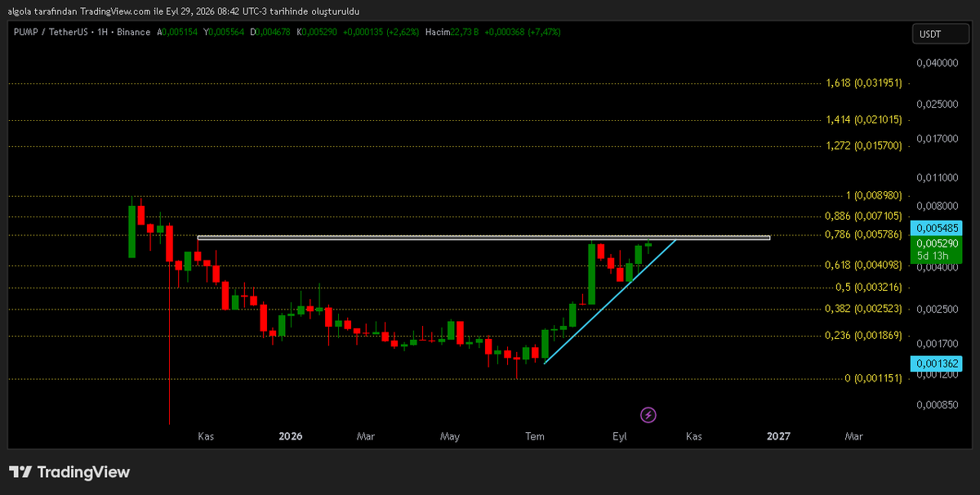Click the blue 0,005485 price tag
This screenshot has width=980, height=495.
pyautogui.click(x=938, y=228)
